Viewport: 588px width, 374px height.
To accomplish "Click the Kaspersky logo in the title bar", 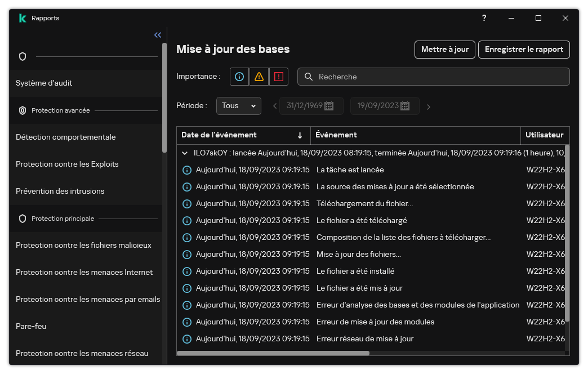I will click(23, 18).
